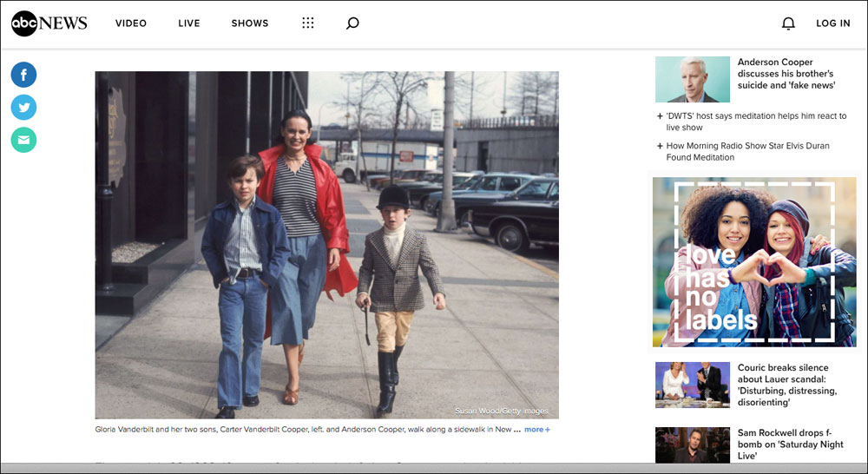The image size is (868, 474).
Task: Go to the Live section
Action: [189, 23]
